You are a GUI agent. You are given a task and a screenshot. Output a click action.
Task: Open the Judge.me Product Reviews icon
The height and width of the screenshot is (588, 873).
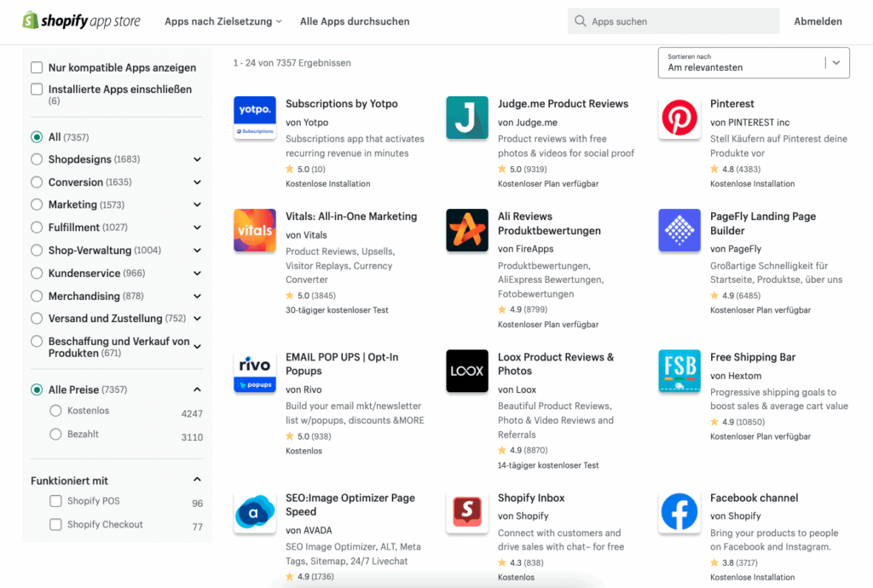(466, 118)
